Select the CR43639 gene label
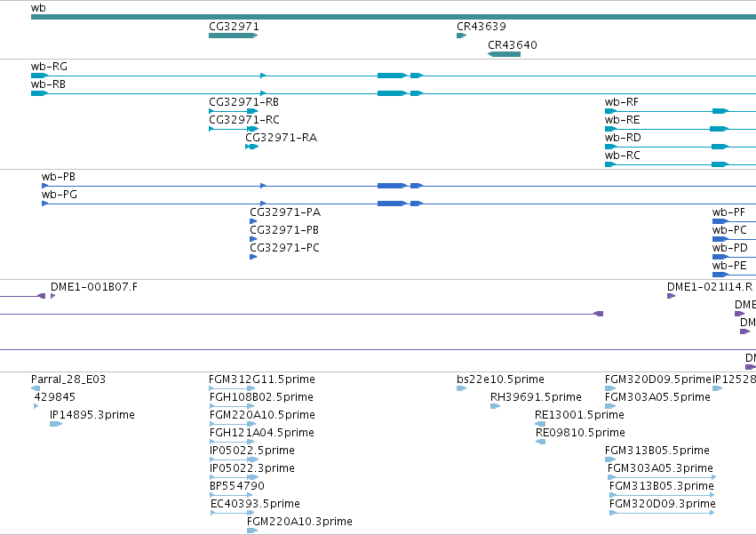The width and height of the screenshot is (756, 535). coord(481,27)
